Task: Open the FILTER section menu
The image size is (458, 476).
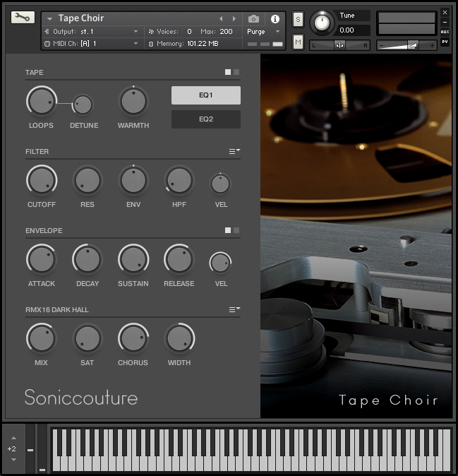Action: pyautogui.click(x=234, y=151)
